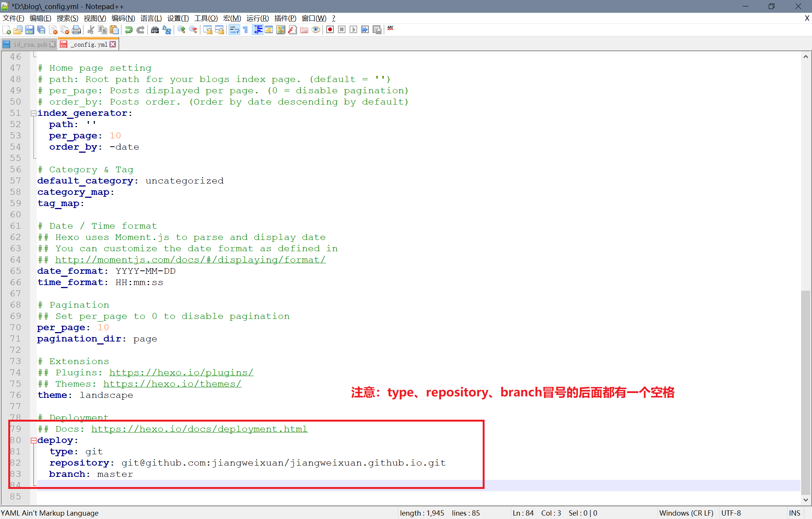
Task: Toggle word wrap toolbar button
Action: pyautogui.click(x=234, y=30)
